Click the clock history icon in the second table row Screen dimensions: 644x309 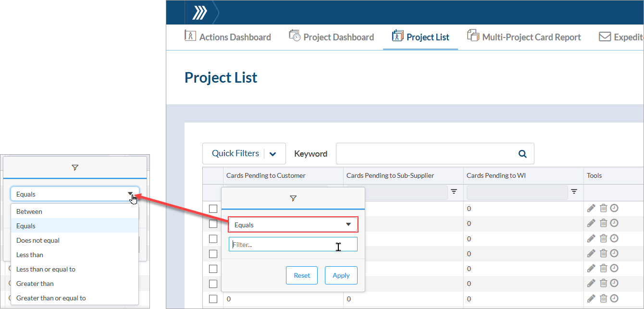614,223
